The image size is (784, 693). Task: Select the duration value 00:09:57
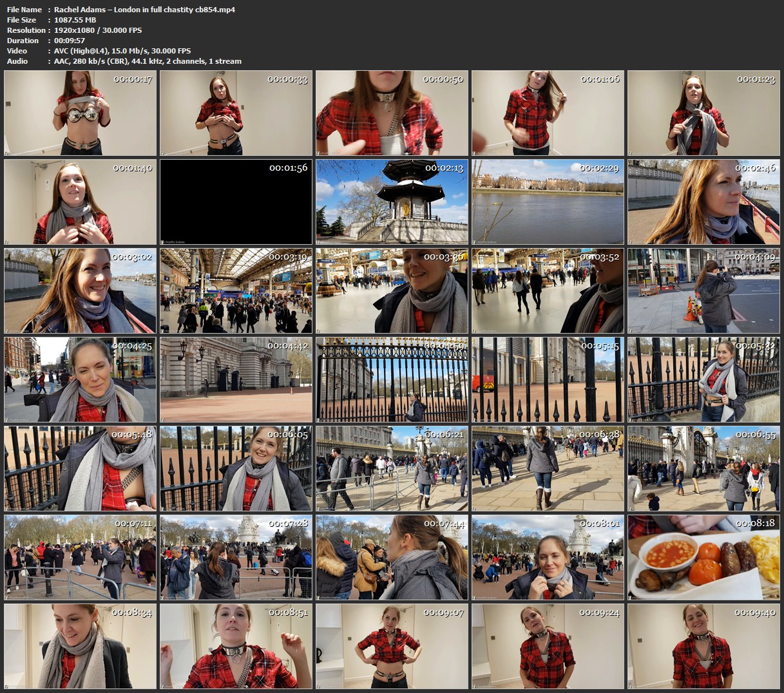70,41
